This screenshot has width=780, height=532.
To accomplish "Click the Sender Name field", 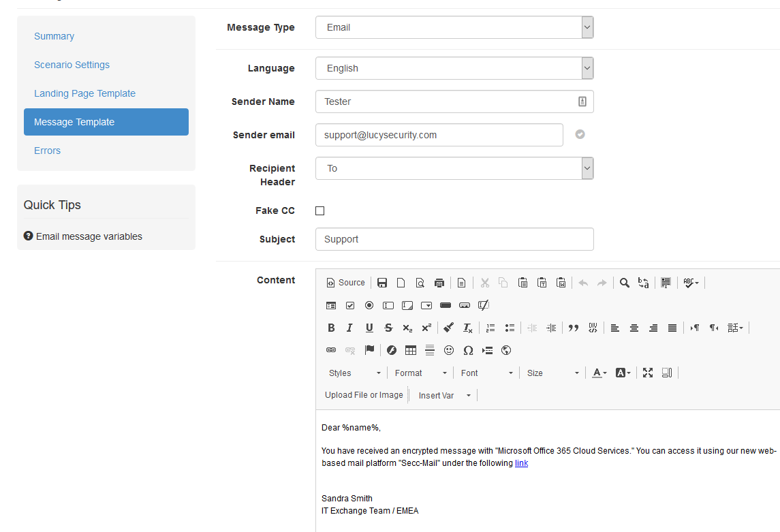I will [454, 101].
